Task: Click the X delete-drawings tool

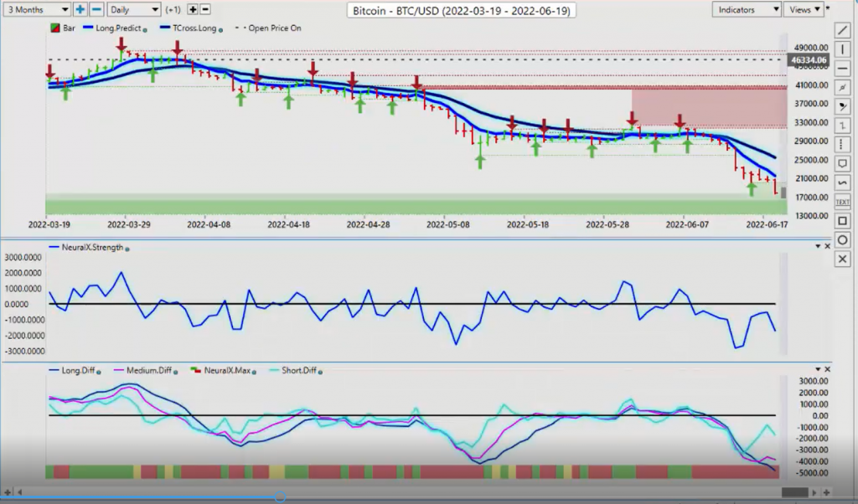Action: tap(843, 259)
